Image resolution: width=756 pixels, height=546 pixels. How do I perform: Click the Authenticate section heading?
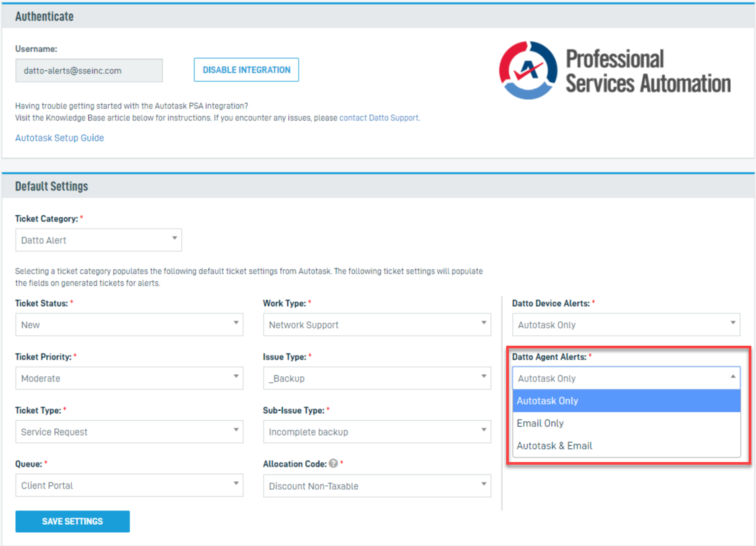(x=44, y=17)
